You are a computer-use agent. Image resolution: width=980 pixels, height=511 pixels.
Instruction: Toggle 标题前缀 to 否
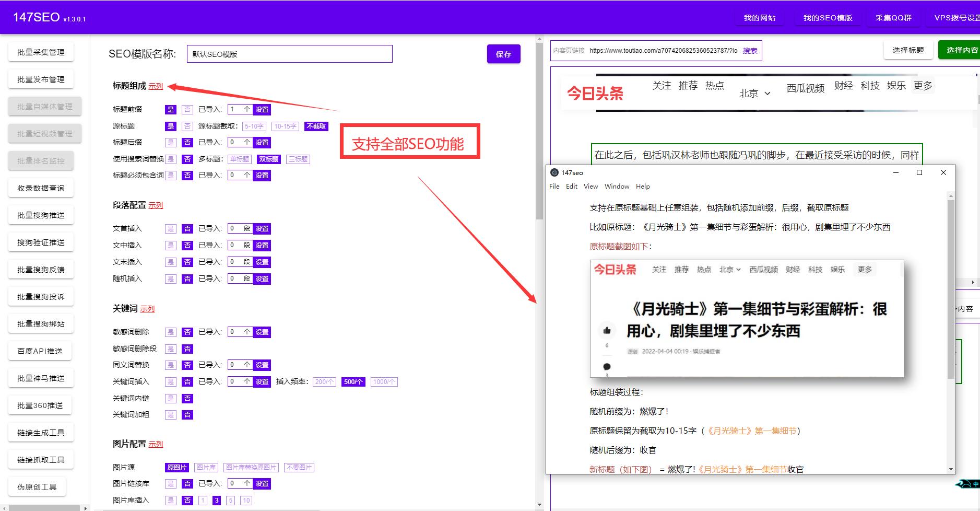click(x=187, y=109)
